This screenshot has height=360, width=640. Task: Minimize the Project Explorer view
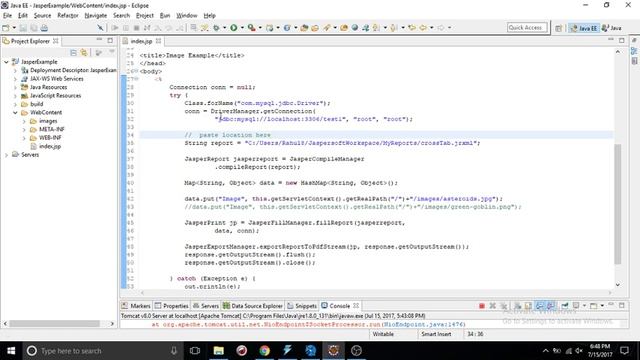click(x=99, y=40)
